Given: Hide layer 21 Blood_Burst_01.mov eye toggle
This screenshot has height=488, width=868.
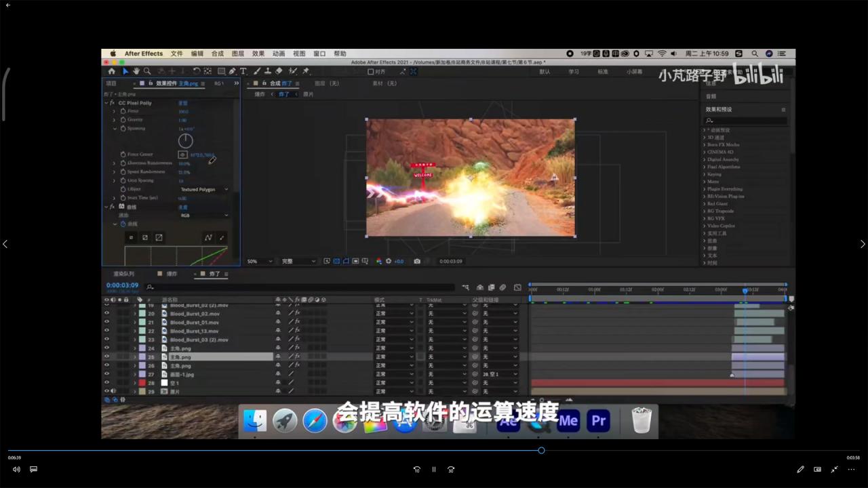Looking at the screenshot, I should [x=106, y=323].
